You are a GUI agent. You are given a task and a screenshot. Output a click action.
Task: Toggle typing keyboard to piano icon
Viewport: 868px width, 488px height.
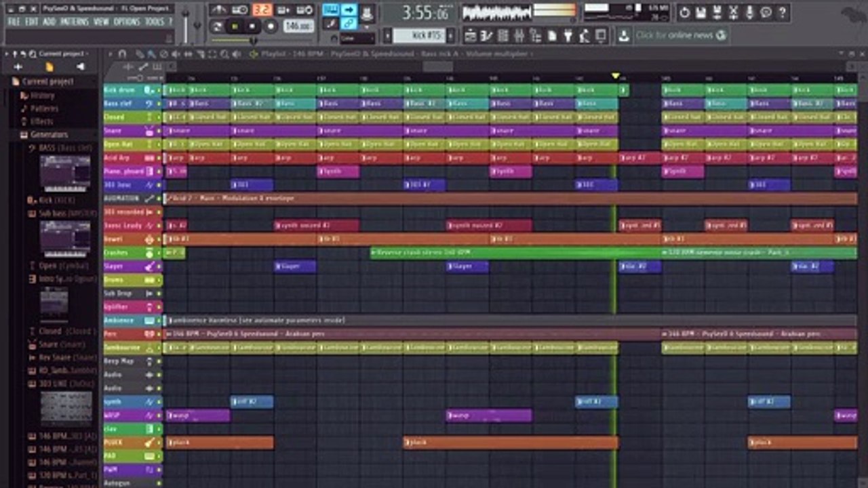[x=331, y=10]
